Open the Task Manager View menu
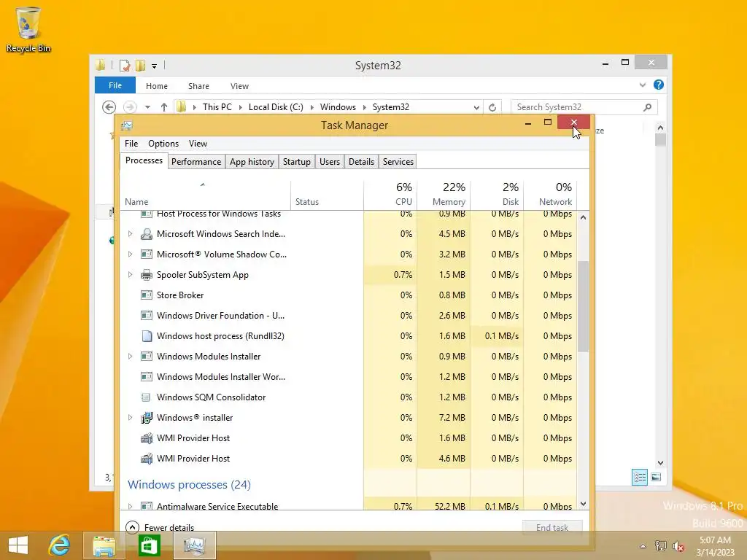Screen dimensions: 747x560 pos(198,144)
